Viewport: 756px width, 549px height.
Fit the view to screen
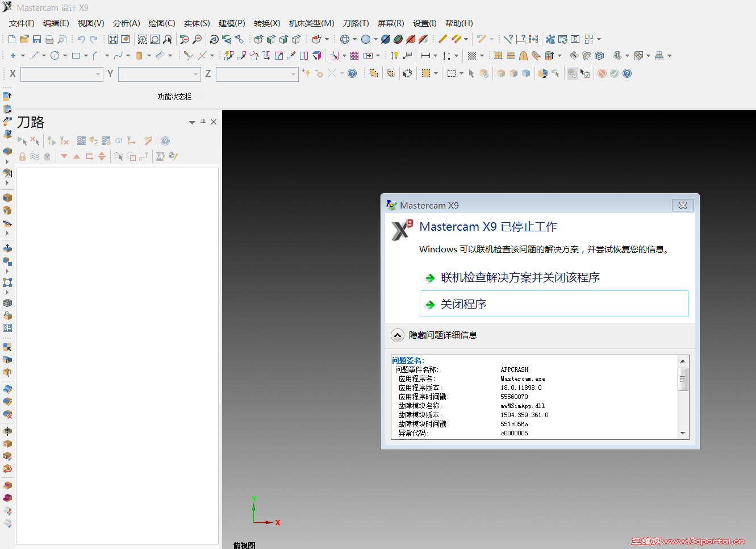[x=113, y=39]
